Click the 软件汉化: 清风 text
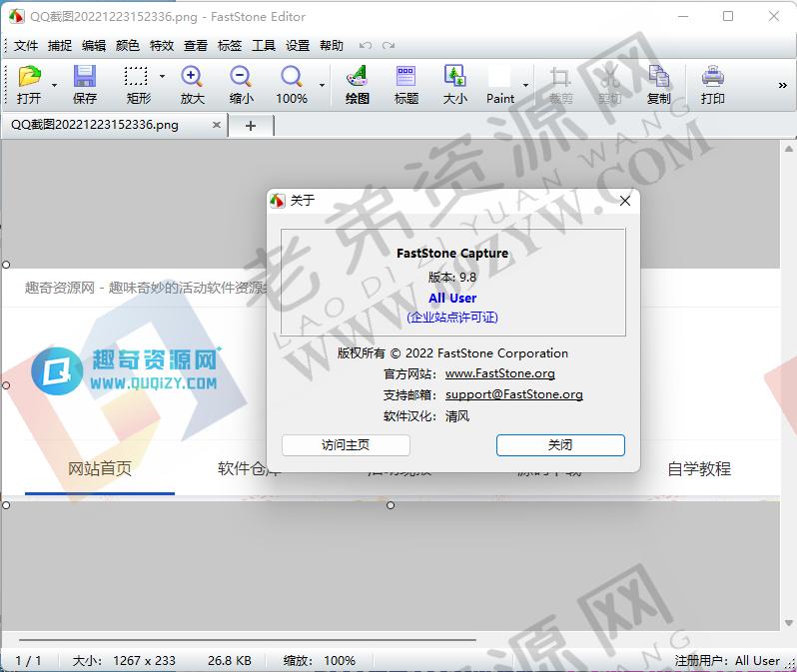Screen dimensions: 797x672 click(x=426, y=416)
